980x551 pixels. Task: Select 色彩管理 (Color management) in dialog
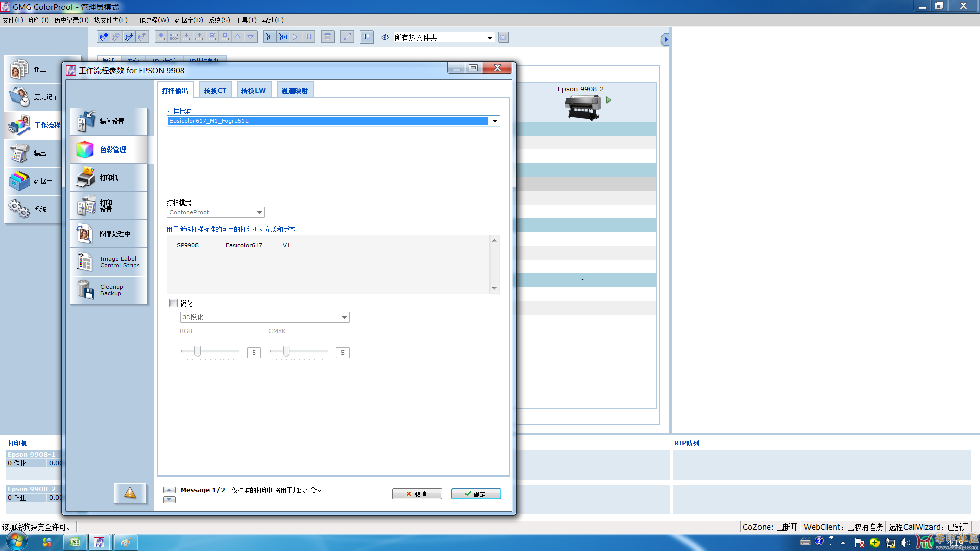[x=109, y=149]
